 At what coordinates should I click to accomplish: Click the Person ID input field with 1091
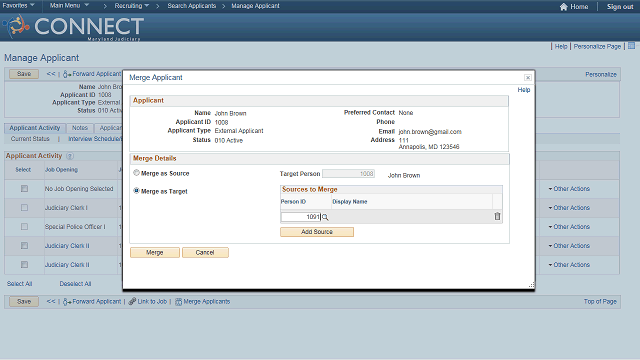click(301, 217)
